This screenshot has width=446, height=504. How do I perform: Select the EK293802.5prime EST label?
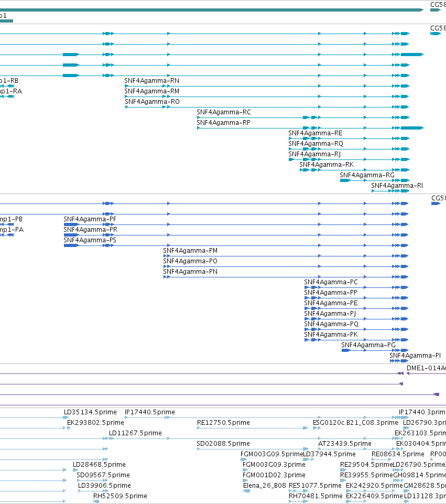(95, 423)
